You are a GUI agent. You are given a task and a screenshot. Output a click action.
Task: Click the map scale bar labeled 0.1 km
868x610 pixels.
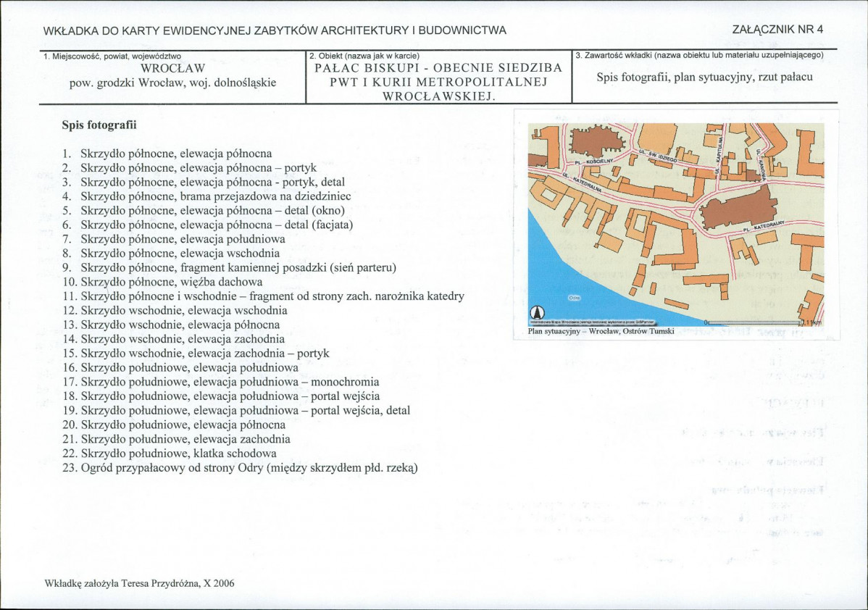762,322
